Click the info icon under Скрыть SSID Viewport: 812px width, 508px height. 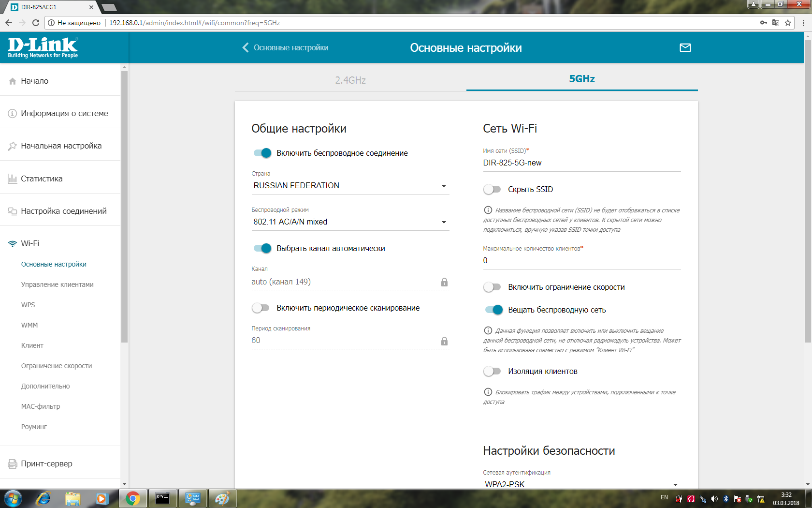click(x=488, y=210)
